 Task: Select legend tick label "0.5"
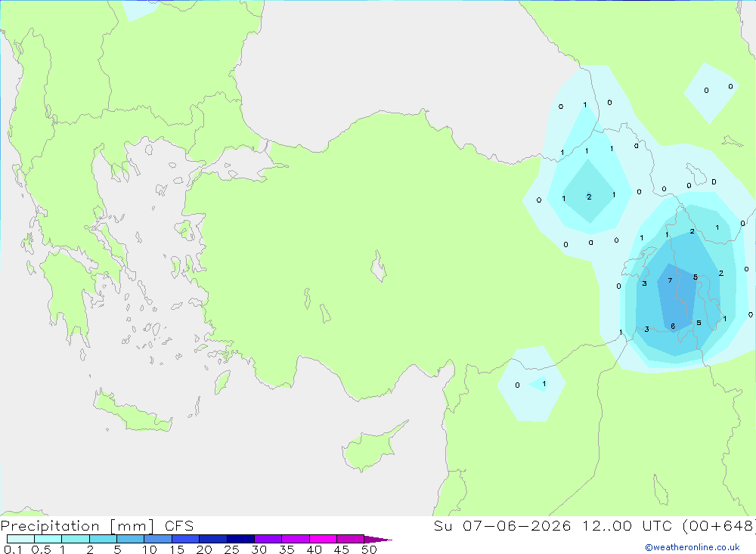click(41, 549)
